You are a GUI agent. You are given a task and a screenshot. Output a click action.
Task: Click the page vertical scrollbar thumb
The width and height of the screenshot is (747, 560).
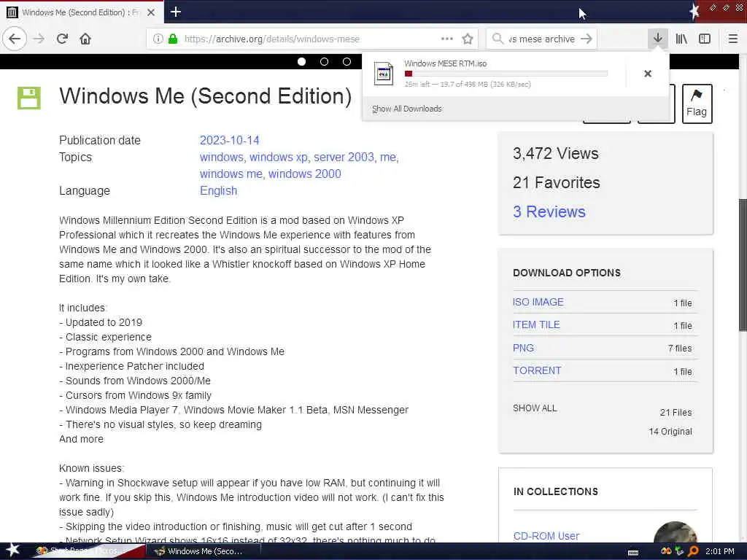742,264
